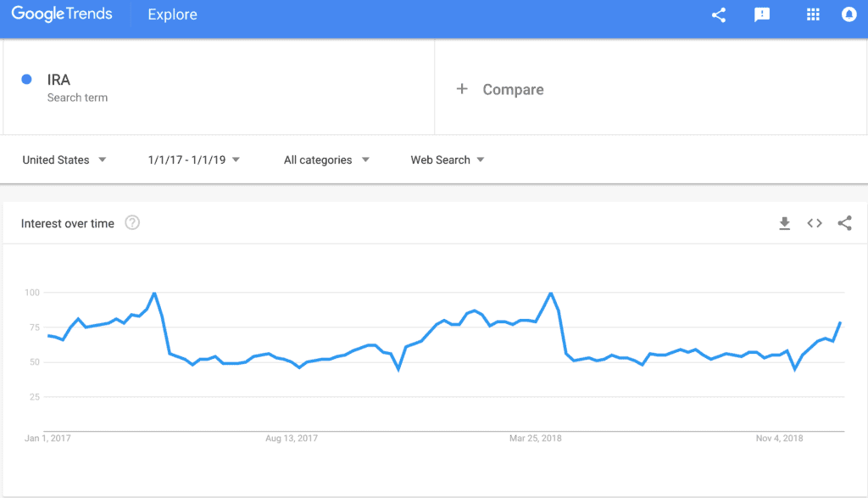
Task: Click the blue color dot beside IRA
Action: 26,79
